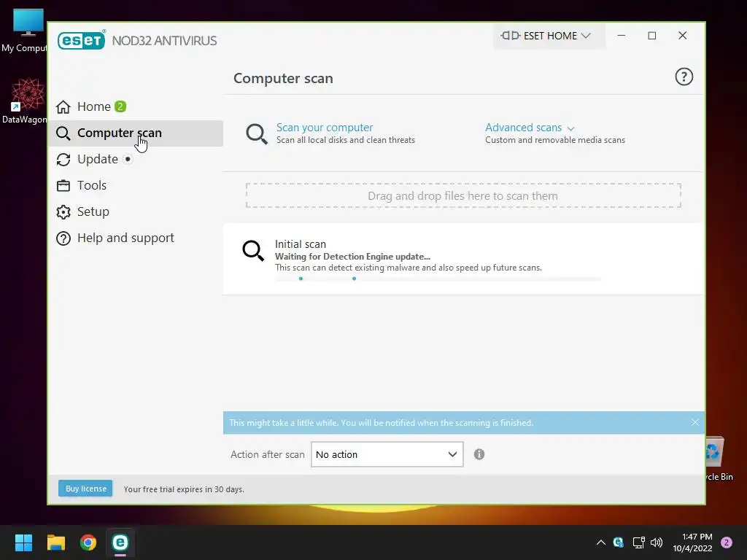The width and height of the screenshot is (747, 560).
Task: Maximize the ESET window
Action: coord(651,36)
